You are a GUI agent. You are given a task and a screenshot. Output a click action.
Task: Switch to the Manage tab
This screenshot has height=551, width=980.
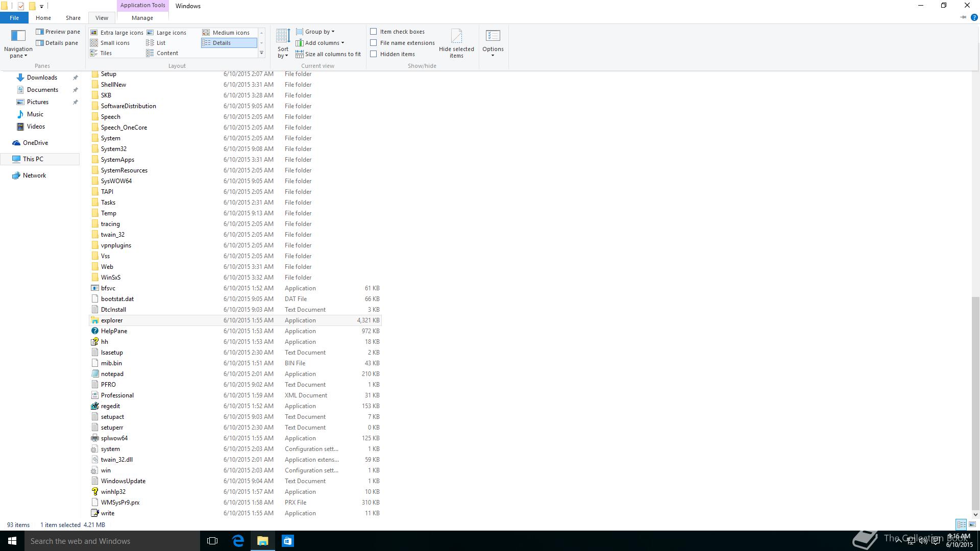click(142, 18)
